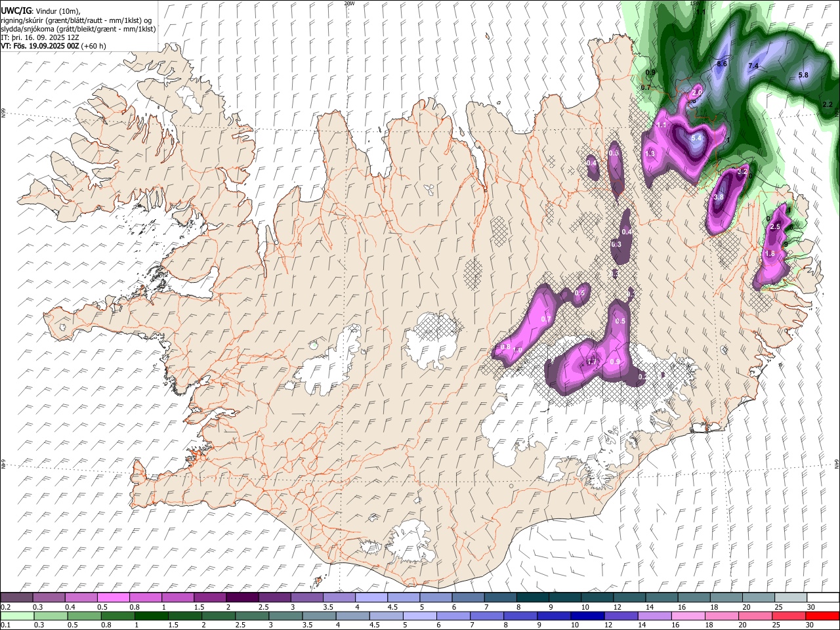Click the 1.7 snow value north of the glacier
Viewport: 840px width, 630px height.
pos(591,362)
